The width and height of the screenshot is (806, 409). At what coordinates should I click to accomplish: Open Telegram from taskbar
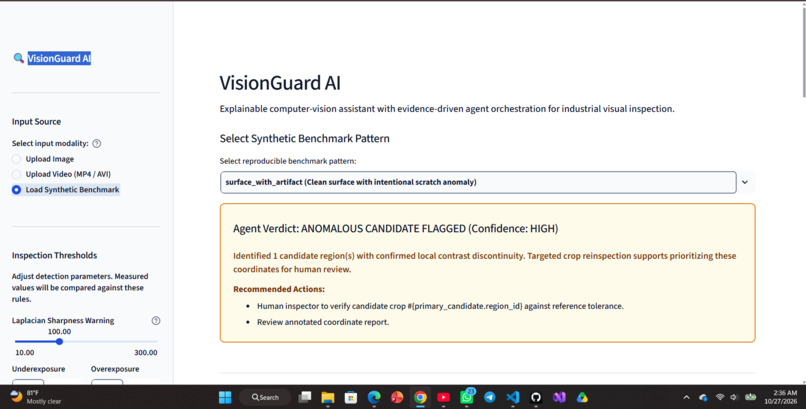pos(490,397)
